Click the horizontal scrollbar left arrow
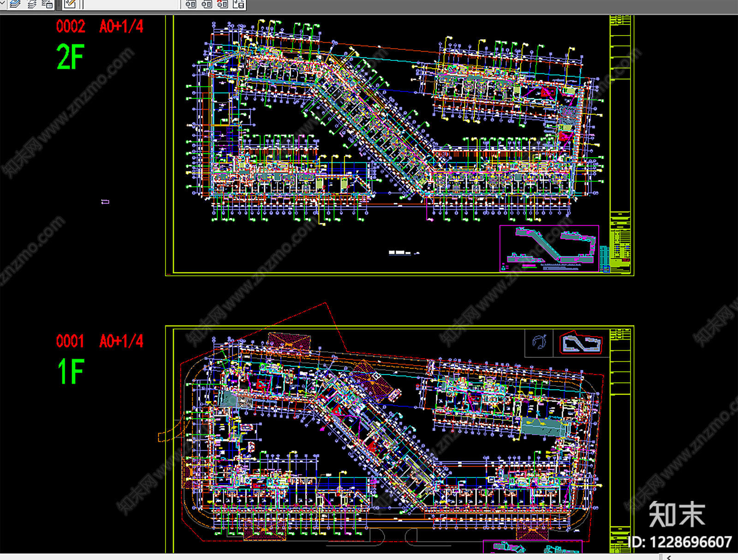The image size is (738, 560). [669, 557]
